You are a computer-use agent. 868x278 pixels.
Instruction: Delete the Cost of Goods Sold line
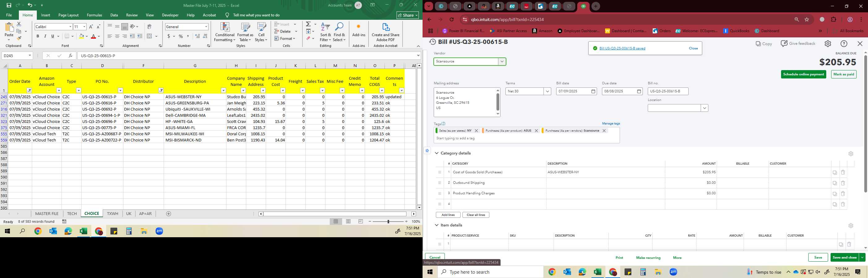843,172
